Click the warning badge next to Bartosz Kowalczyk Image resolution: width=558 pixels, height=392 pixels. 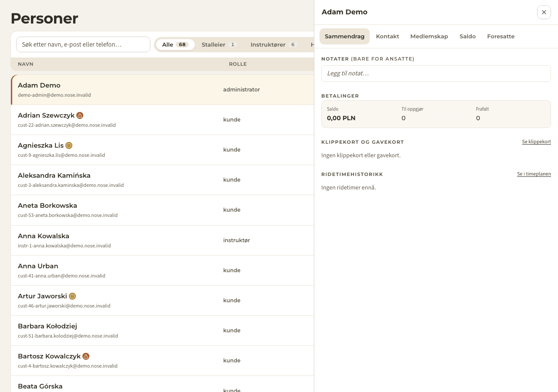[x=86, y=356]
